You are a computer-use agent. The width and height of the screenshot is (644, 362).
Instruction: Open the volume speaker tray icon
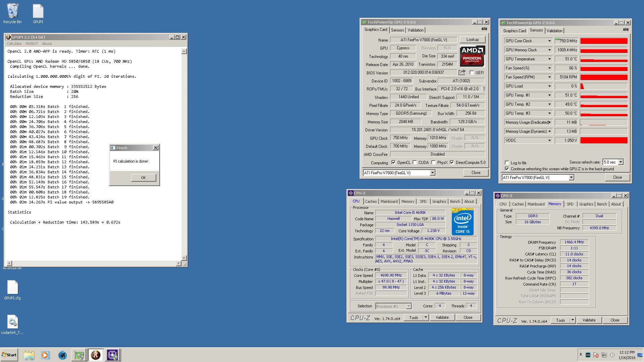pyautogui.click(x=612, y=355)
